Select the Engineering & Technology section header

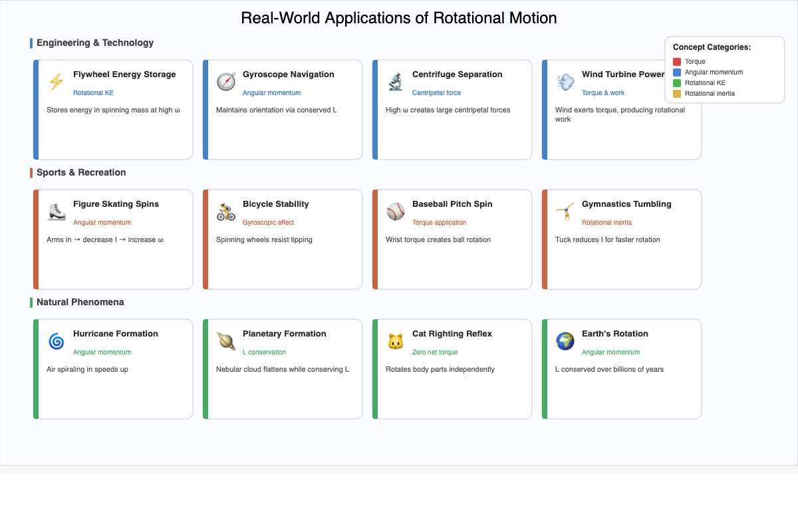pos(95,43)
